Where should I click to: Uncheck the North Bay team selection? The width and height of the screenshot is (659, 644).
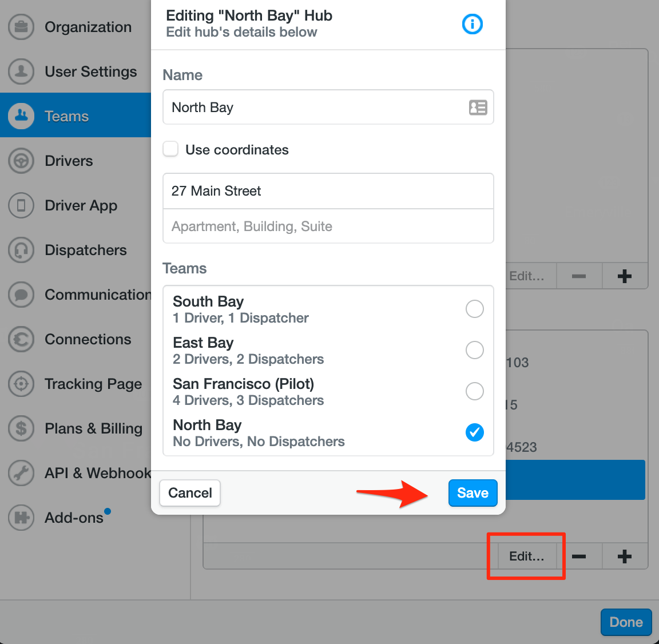pyautogui.click(x=474, y=432)
